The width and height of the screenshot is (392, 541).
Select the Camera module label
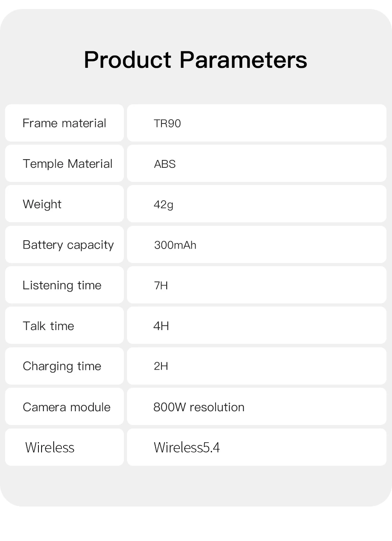pyautogui.click(x=67, y=407)
